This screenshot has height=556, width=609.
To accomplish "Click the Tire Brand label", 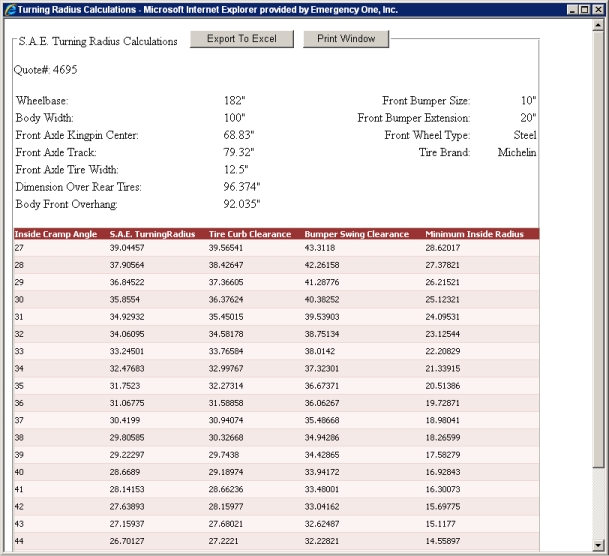I will pyautogui.click(x=444, y=152).
